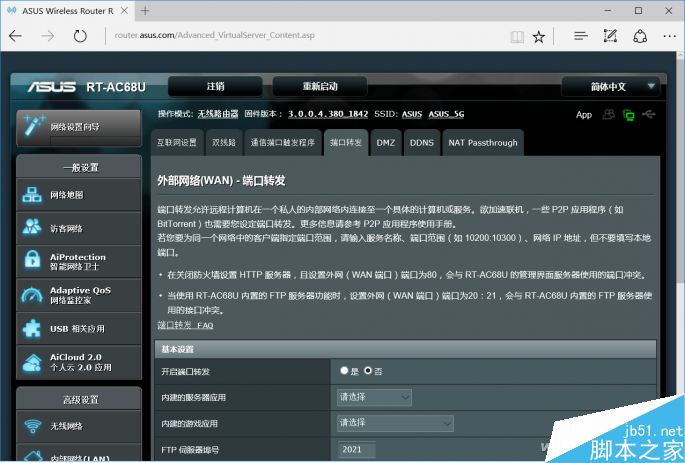This screenshot has width=685, height=463.
Task: Reload the page with the refresh icon
Action: 80,36
